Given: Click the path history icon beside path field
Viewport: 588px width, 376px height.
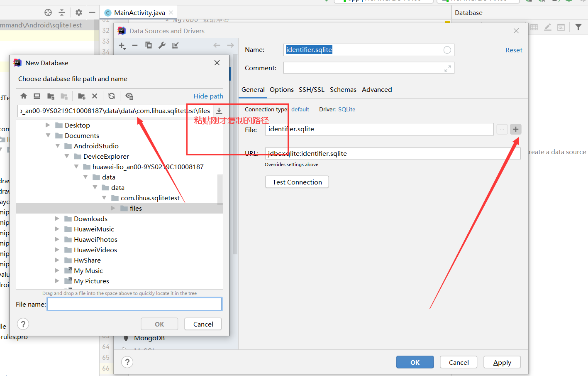Looking at the screenshot, I should [x=219, y=111].
